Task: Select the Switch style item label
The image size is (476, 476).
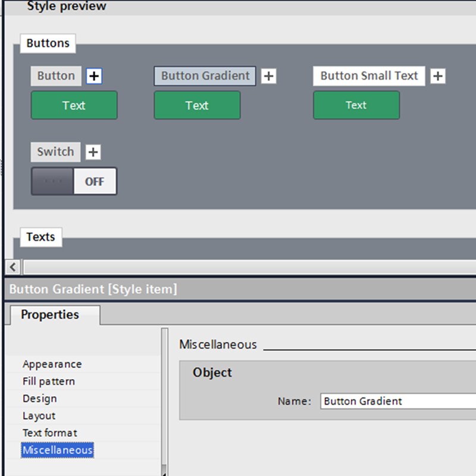Action: coord(55,152)
